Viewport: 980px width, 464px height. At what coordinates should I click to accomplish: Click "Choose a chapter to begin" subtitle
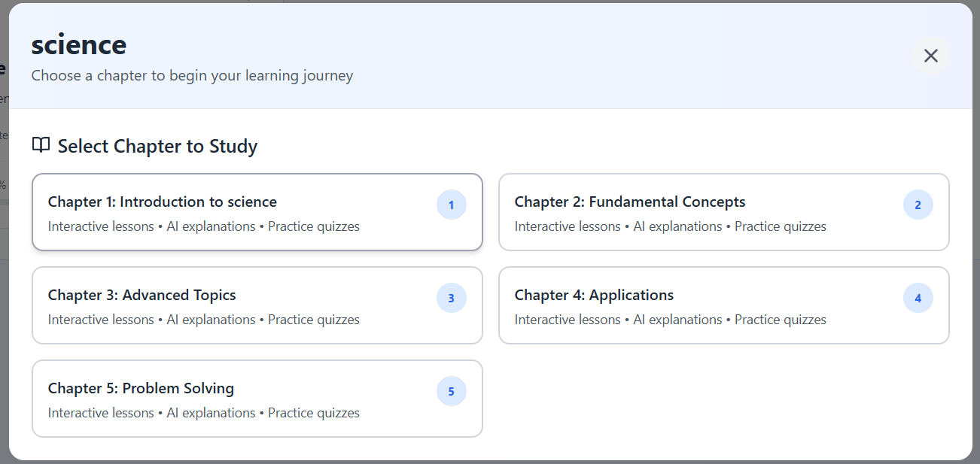click(x=192, y=75)
